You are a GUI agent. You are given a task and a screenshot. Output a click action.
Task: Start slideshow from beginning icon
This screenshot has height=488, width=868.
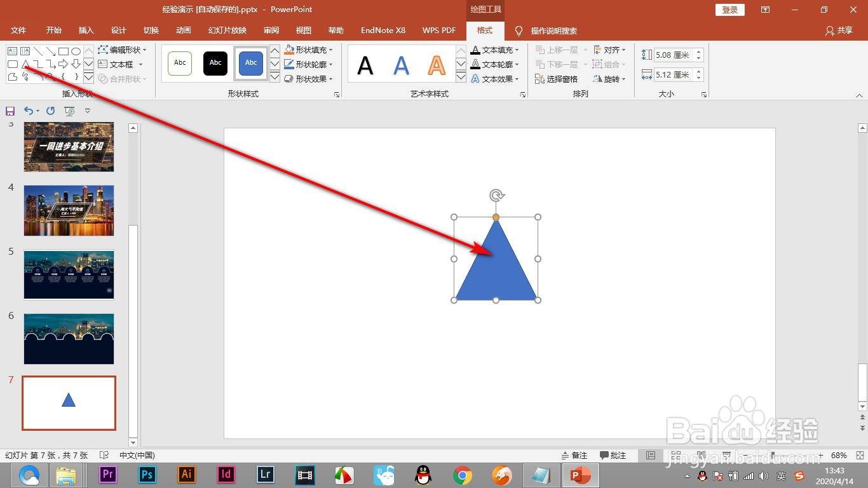pos(69,111)
